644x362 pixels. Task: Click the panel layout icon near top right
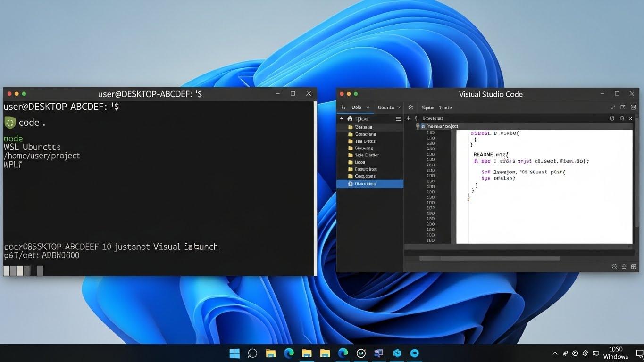point(623,107)
